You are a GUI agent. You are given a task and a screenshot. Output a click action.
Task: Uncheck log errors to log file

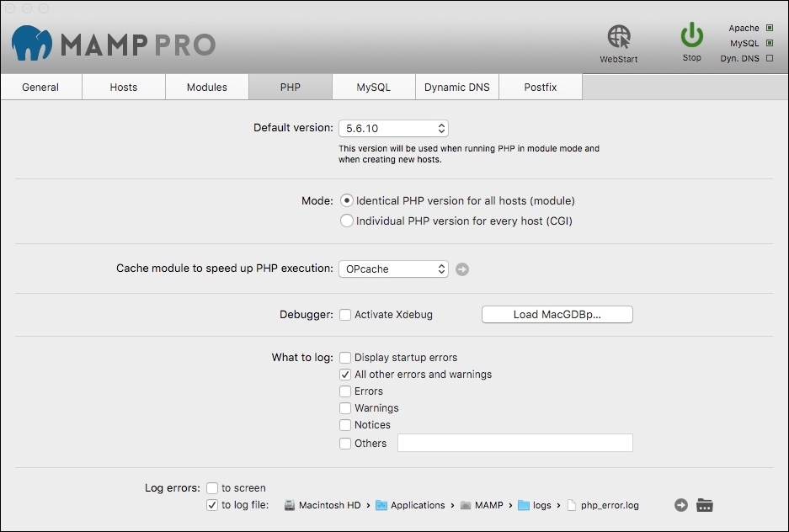click(212, 505)
